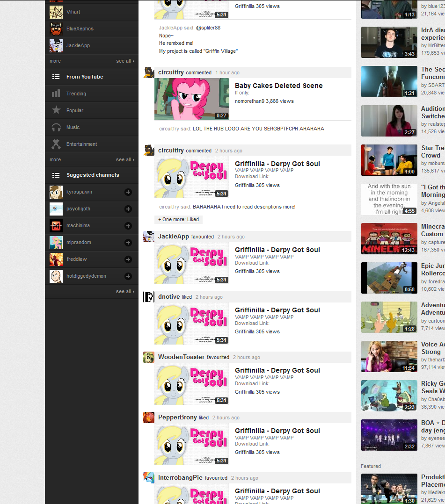Open InterrobangPie's profile avatar in feed

[x=149, y=478]
